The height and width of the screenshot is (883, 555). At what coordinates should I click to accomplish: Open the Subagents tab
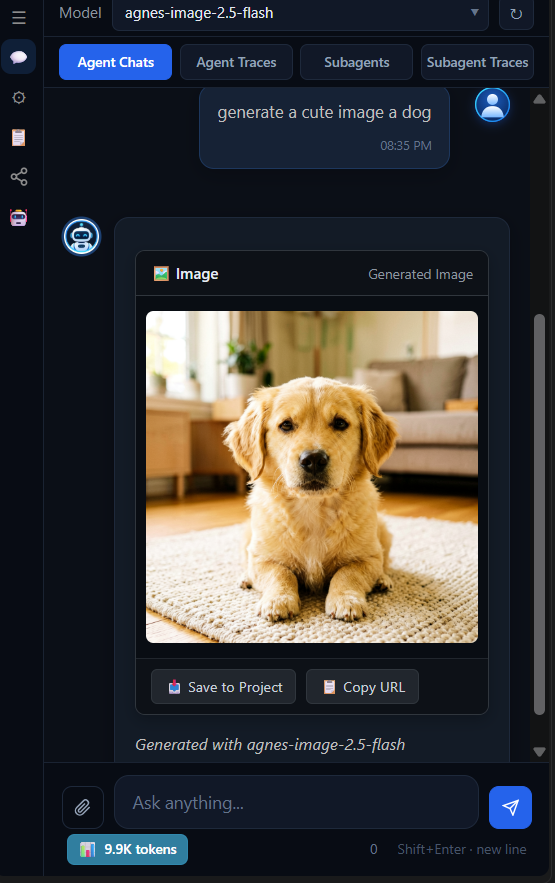356,62
